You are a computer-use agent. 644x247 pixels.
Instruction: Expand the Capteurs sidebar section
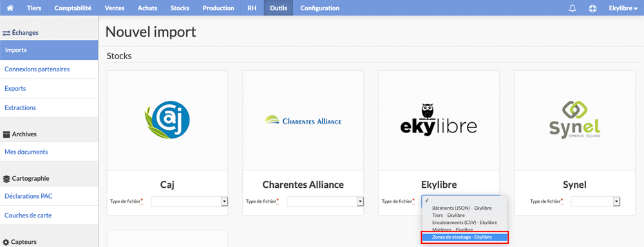(20, 242)
